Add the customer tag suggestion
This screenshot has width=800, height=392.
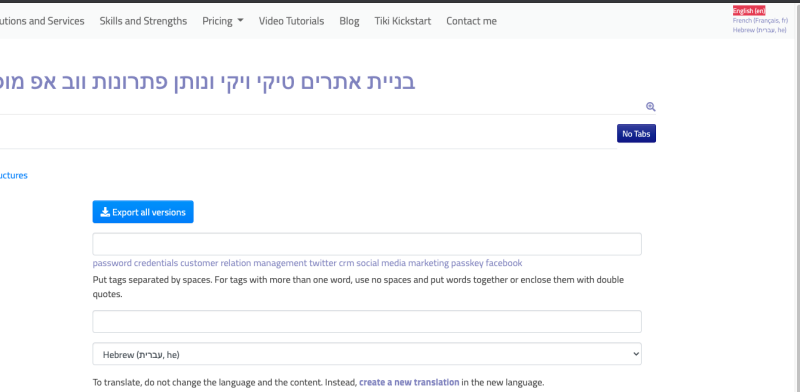[x=199, y=263]
